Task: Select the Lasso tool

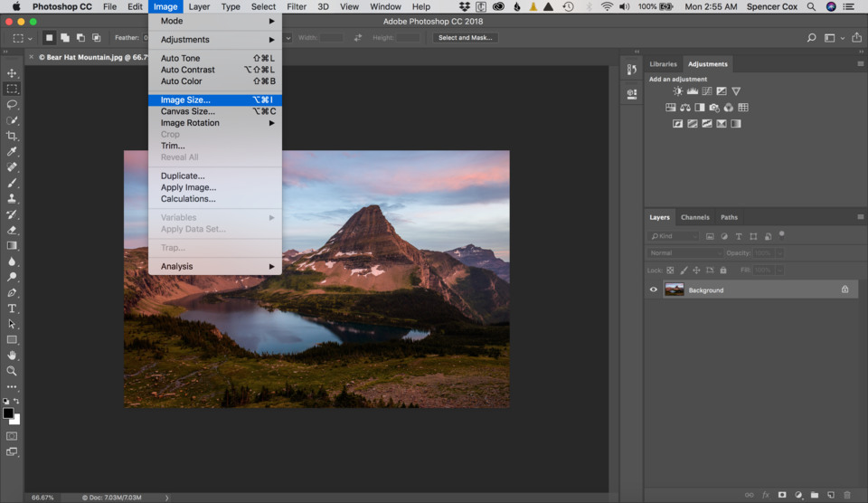Action: click(x=12, y=104)
